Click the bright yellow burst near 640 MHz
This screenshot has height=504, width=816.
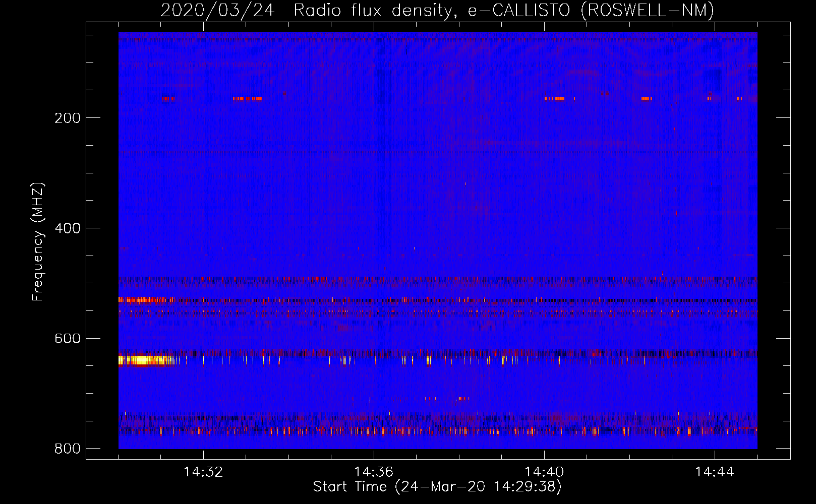click(146, 360)
